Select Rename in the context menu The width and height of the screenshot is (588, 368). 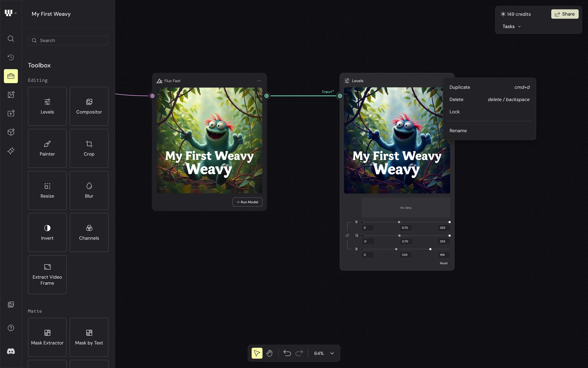(x=458, y=131)
